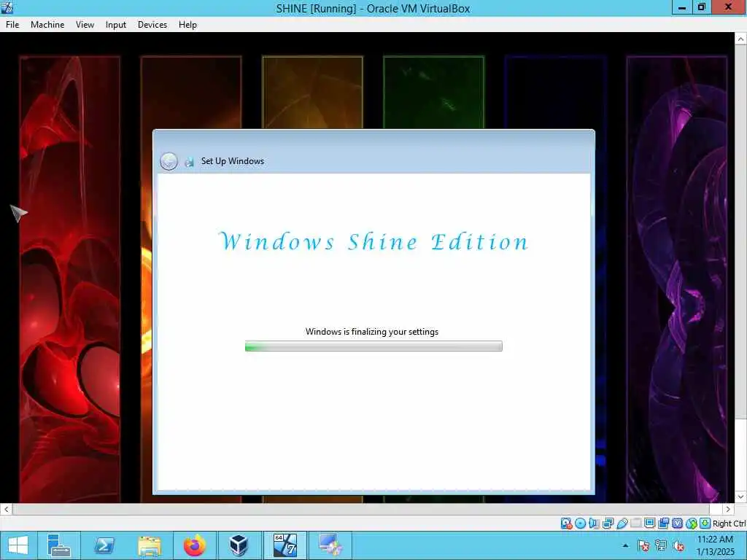This screenshot has height=560, width=747.
Task: Click the network adapters indicator icon
Action: 608,524
